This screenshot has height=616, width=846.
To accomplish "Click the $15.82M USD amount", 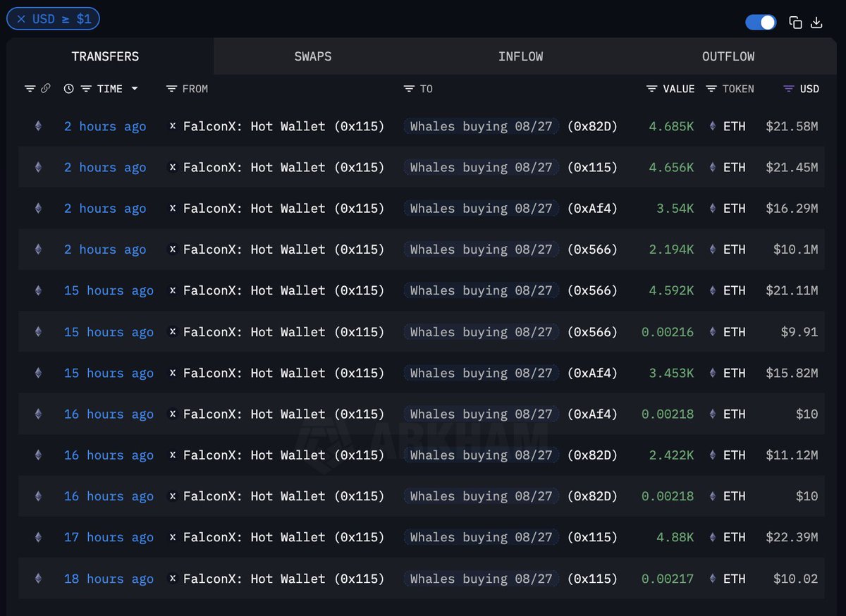I will [x=792, y=373].
